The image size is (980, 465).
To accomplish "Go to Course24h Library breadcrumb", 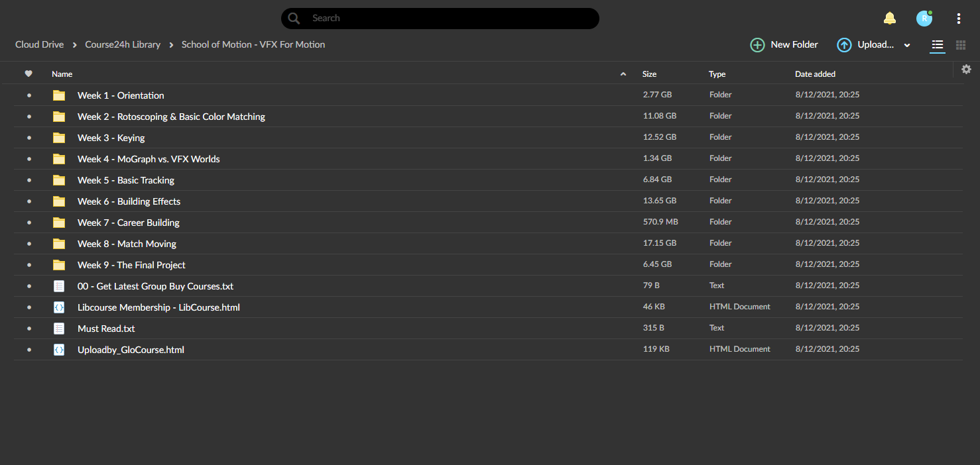I will coord(123,44).
